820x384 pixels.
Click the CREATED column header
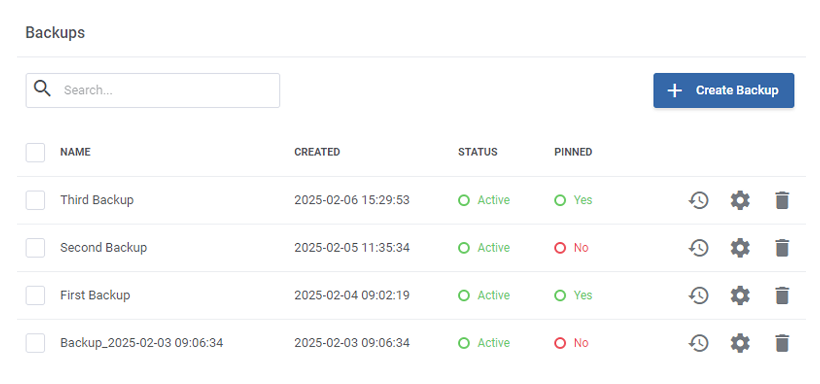click(317, 152)
